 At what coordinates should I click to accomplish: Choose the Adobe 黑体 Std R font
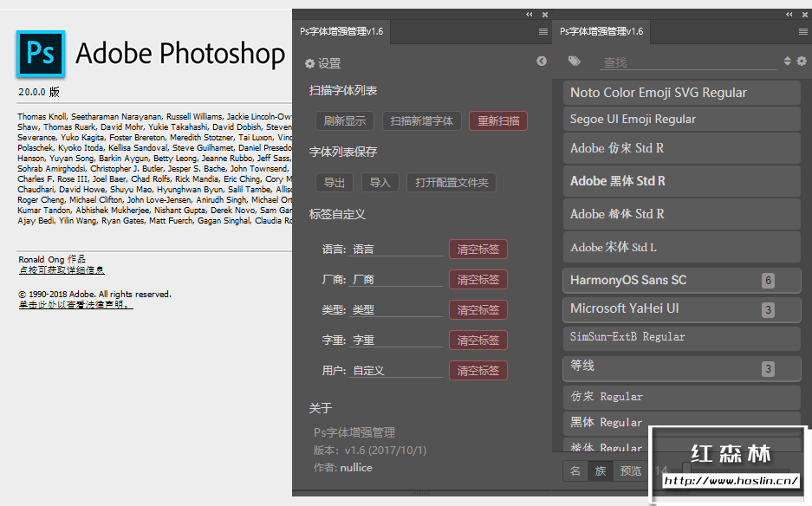point(681,181)
